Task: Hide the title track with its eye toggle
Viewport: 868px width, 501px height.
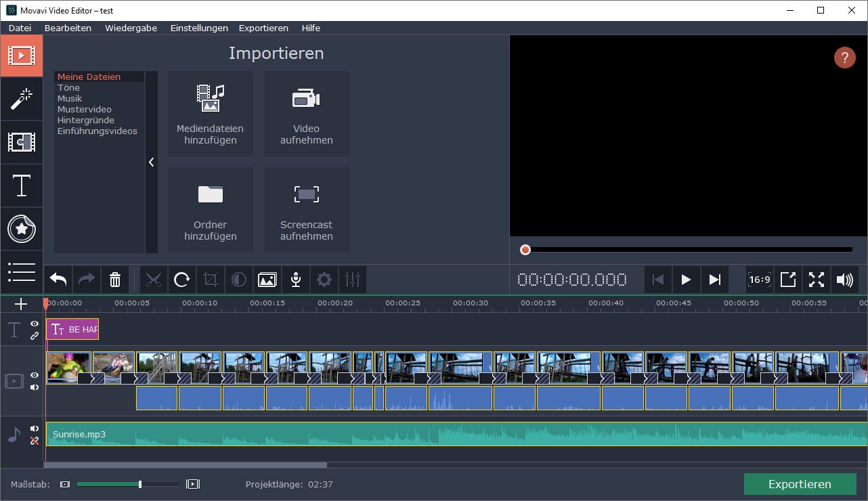Action: click(x=34, y=324)
